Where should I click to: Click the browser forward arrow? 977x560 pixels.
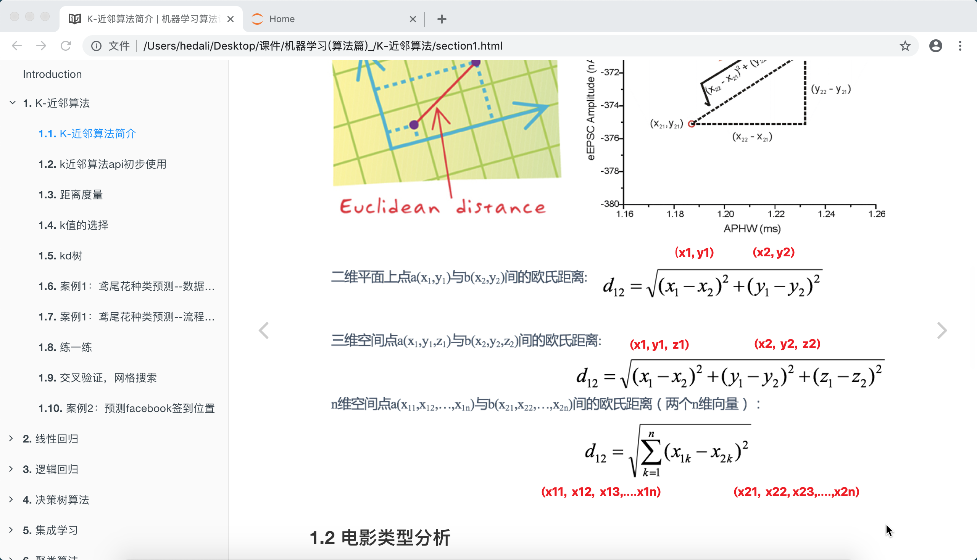tap(41, 46)
